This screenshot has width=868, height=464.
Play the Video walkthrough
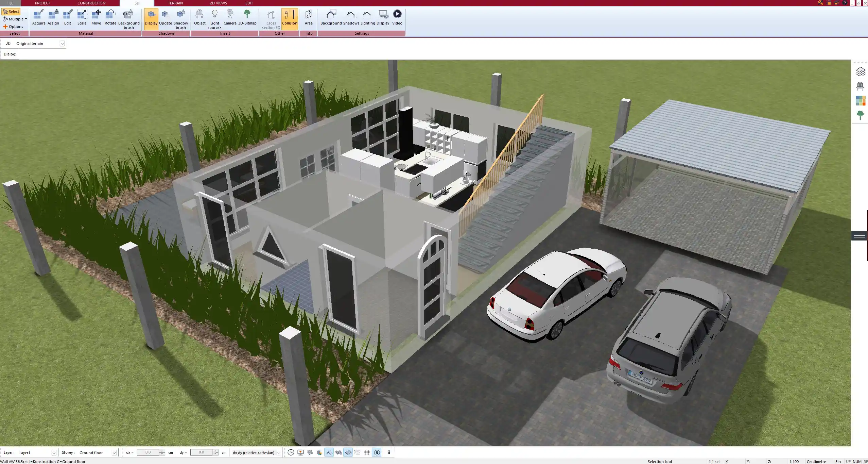pos(397,17)
